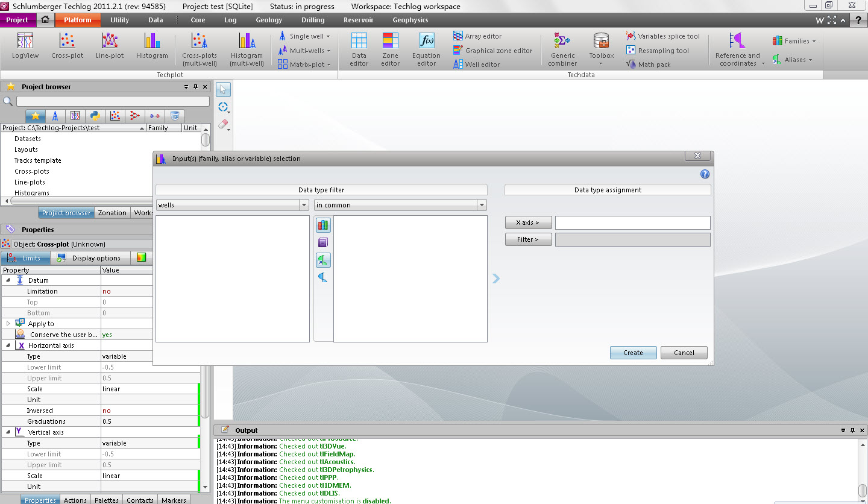Select the Python scripts tab icon
The height and width of the screenshot is (504, 868).
(x=95, y=116)
